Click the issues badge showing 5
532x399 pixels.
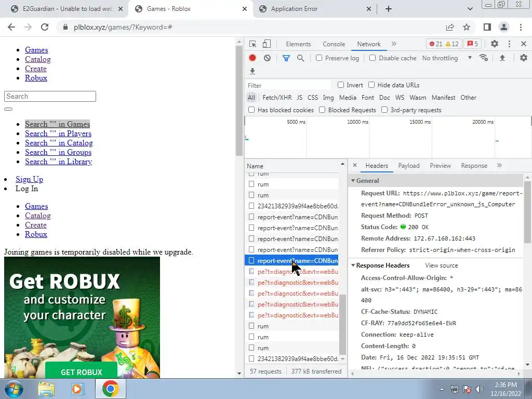tap(473, 44)
